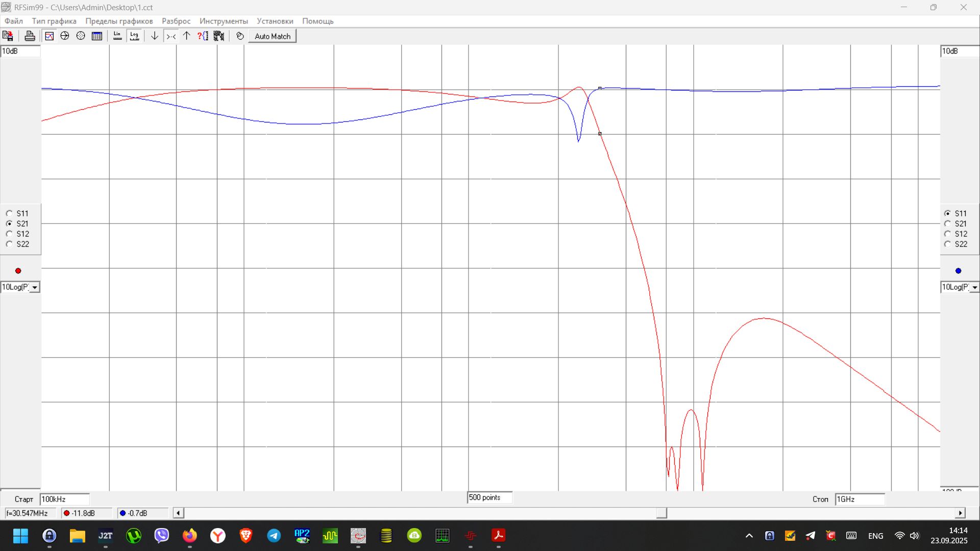The height and width of the screenshot is (551, 980).
Task: Select S22 radio button on left panel
Action: pyautogui.click(x=9, y=244)
